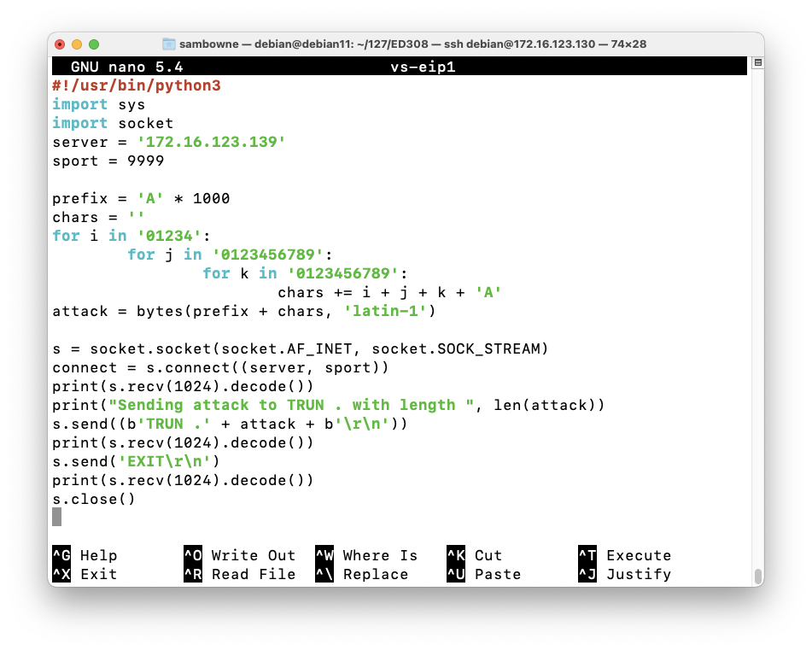Click the ^J Justify shortcut

click(624, 574)
